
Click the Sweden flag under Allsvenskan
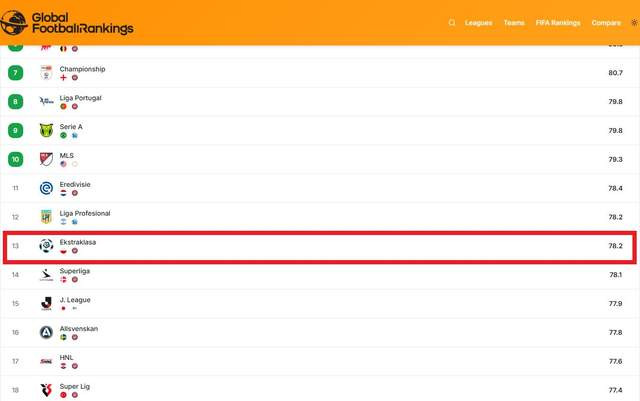coord(63,337)
